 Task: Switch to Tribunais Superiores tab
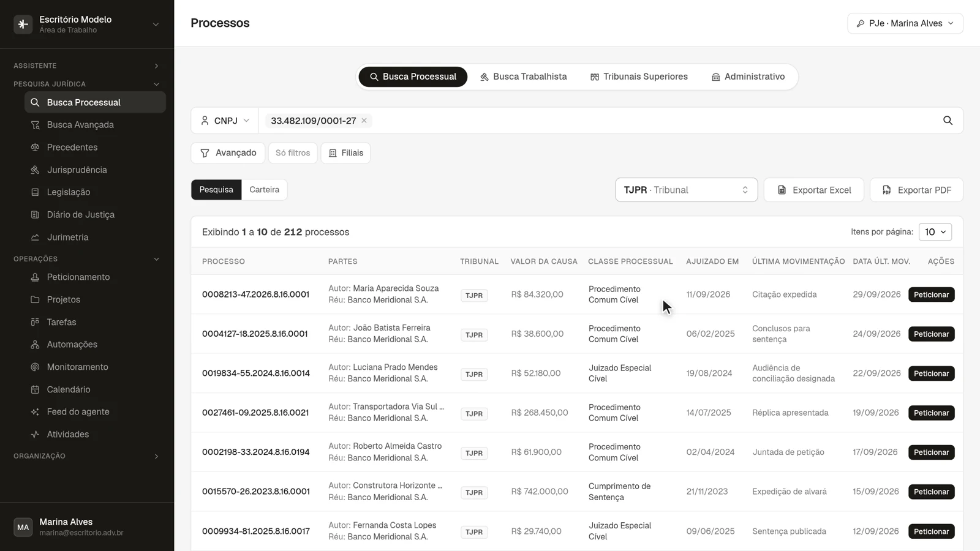(x=639, y=77)
